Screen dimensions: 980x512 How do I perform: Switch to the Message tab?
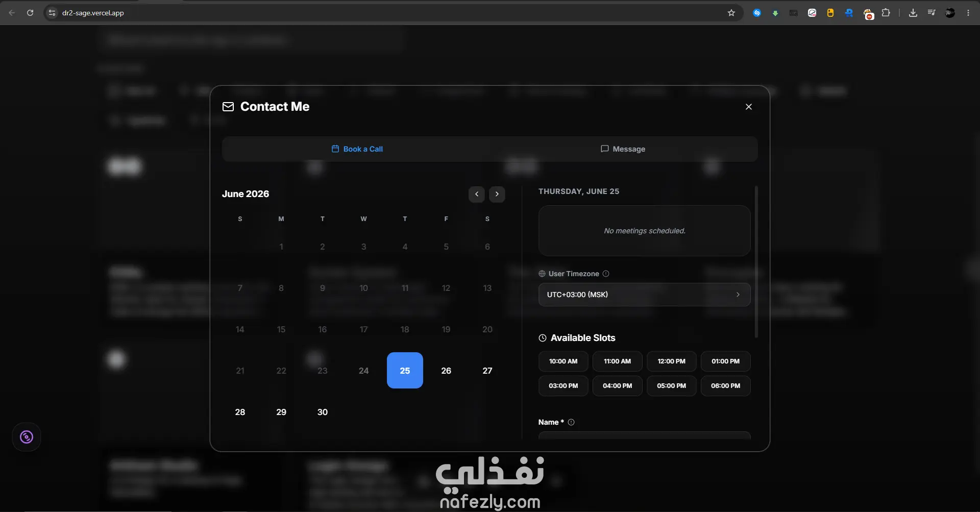tap(623, 149)
